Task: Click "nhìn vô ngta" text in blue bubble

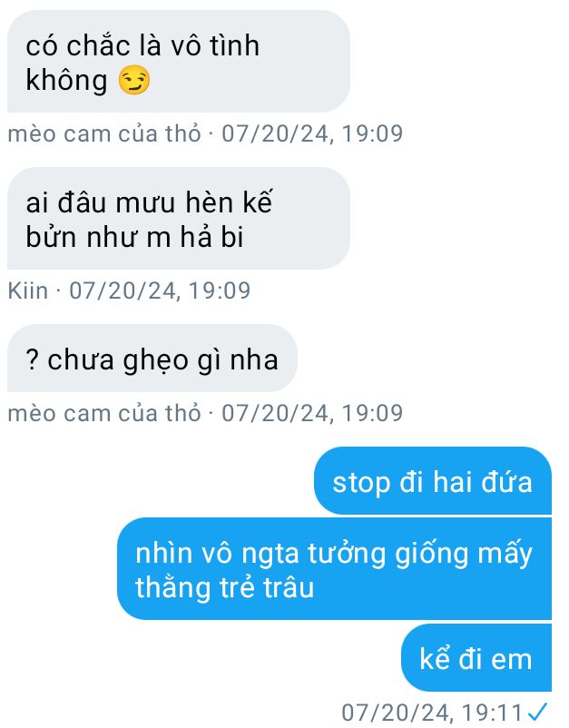Action: click(217, 554)
